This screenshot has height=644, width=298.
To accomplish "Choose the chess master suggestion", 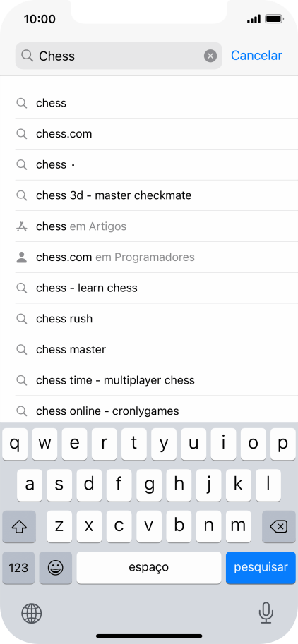I will pyautogui.click(x=157, y=350).
